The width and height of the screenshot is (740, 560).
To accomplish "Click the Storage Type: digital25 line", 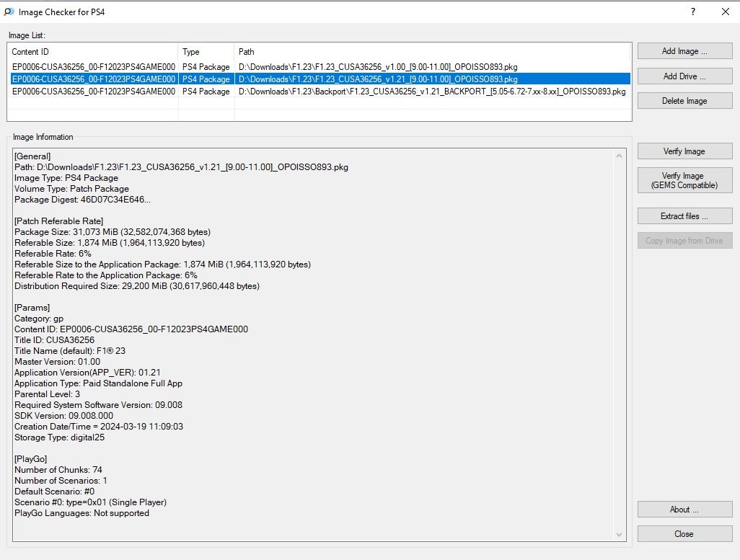I will (59, 437).
